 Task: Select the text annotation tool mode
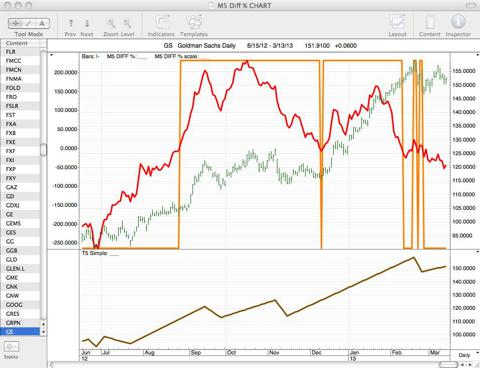[42, 23]
